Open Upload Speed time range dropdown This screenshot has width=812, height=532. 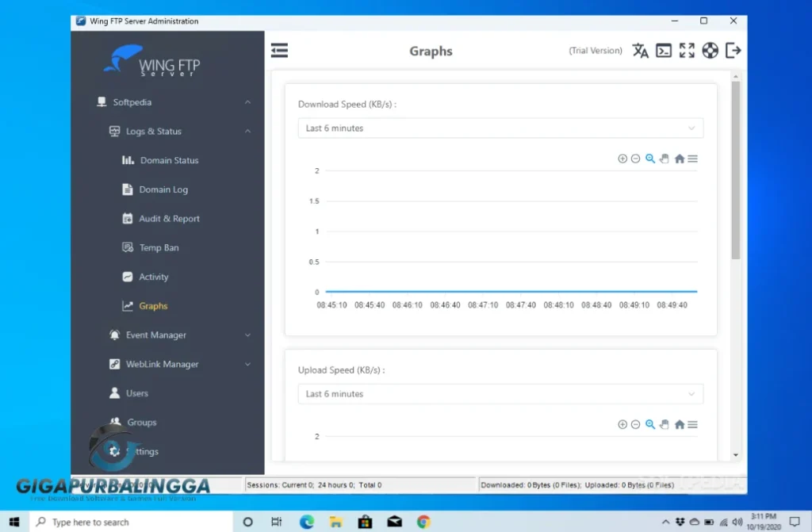500,394
